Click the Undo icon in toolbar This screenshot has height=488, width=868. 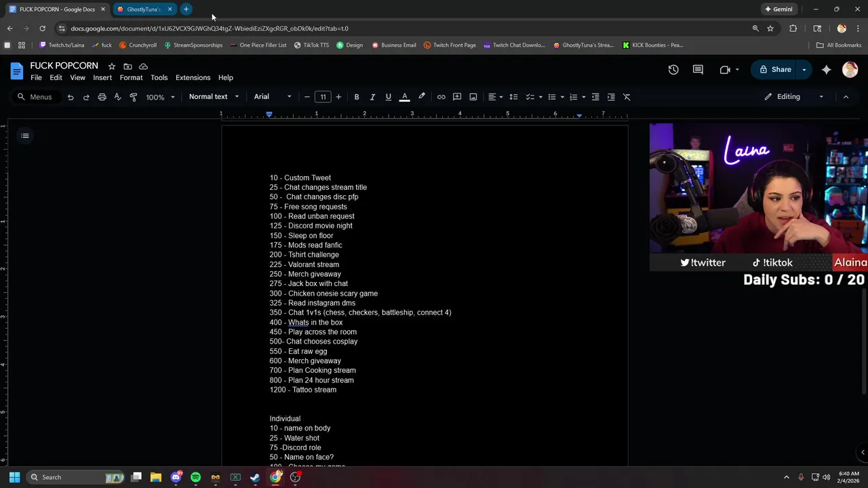point(70,97)
